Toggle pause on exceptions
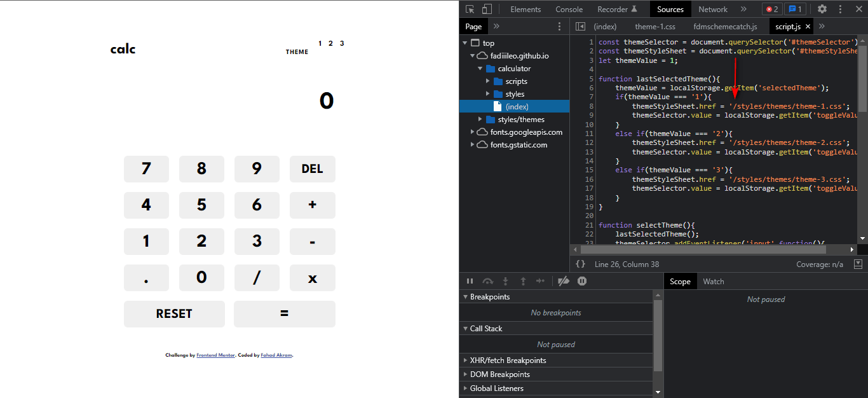Viewport: 868px width, 398px height. click(x=582, y=281)
